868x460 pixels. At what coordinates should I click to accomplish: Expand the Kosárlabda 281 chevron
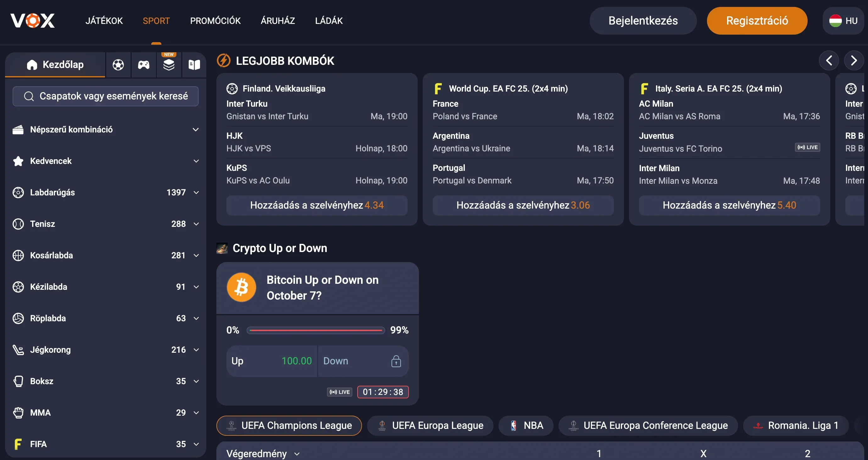coord(196,255)
